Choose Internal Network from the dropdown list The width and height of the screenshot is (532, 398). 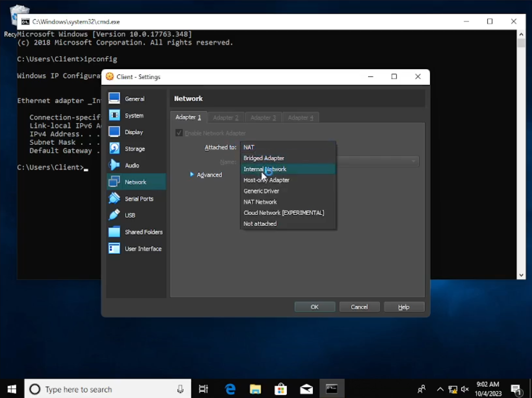click(265, 169)
